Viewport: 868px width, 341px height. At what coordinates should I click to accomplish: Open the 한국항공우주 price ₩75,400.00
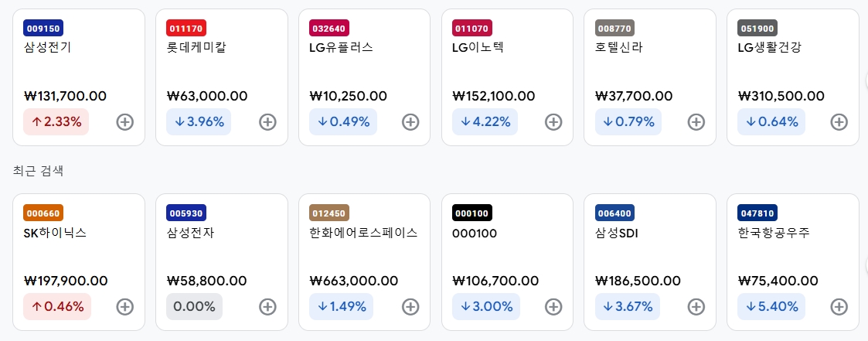778,281
